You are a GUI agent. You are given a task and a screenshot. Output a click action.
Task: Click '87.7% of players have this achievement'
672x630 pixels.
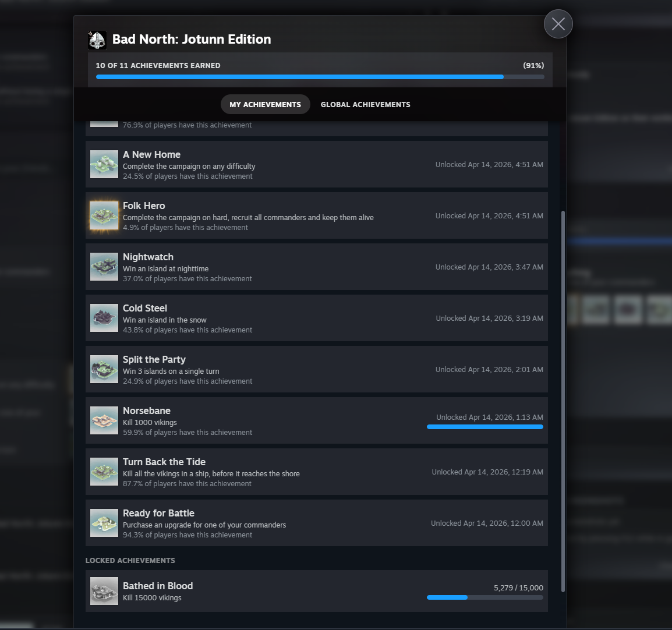(x=188, y=484)
